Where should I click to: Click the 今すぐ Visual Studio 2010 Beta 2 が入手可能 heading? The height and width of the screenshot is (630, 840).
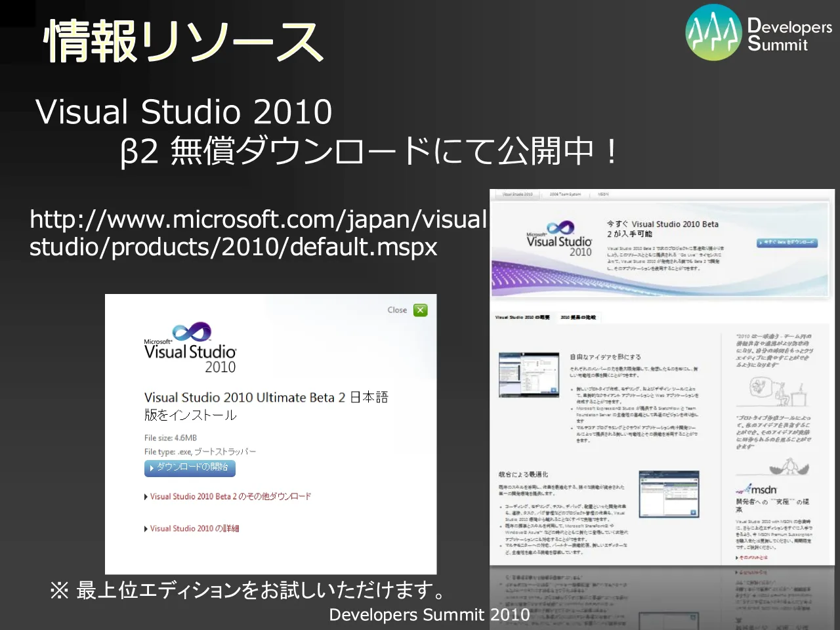pyautogui.click(x=663, y=228)
